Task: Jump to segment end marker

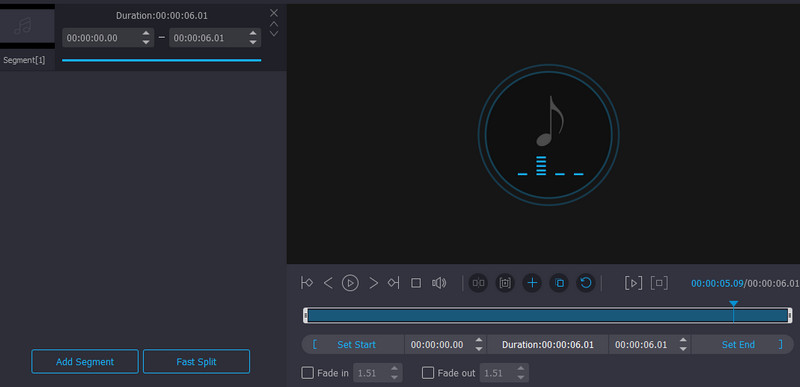Action: (x=393, y=282)
